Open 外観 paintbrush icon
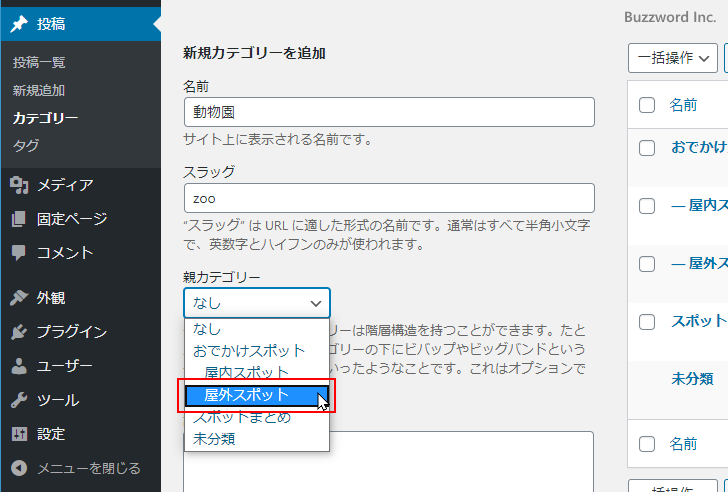The height and width of the screenshot is (492, 728). [x=19, y=297]
